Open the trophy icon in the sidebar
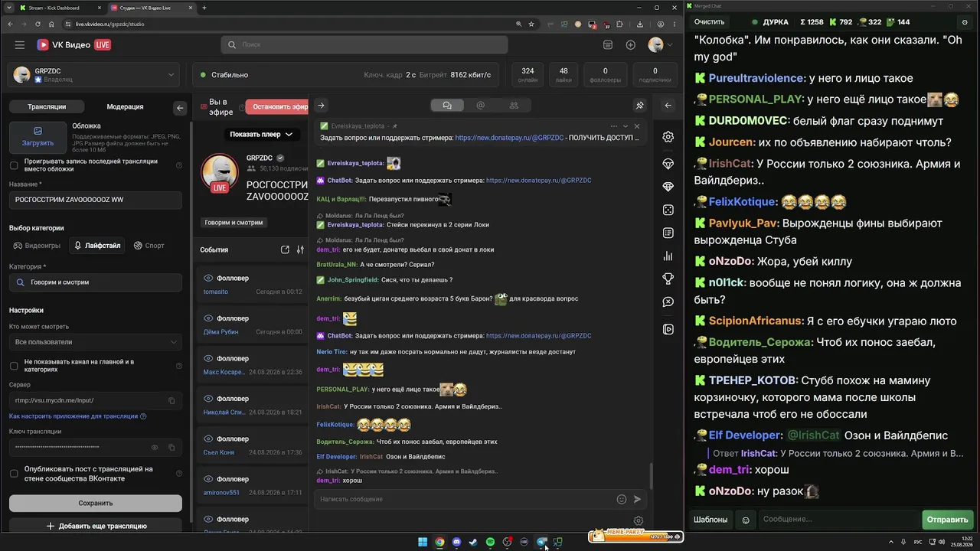 [668, 279]
